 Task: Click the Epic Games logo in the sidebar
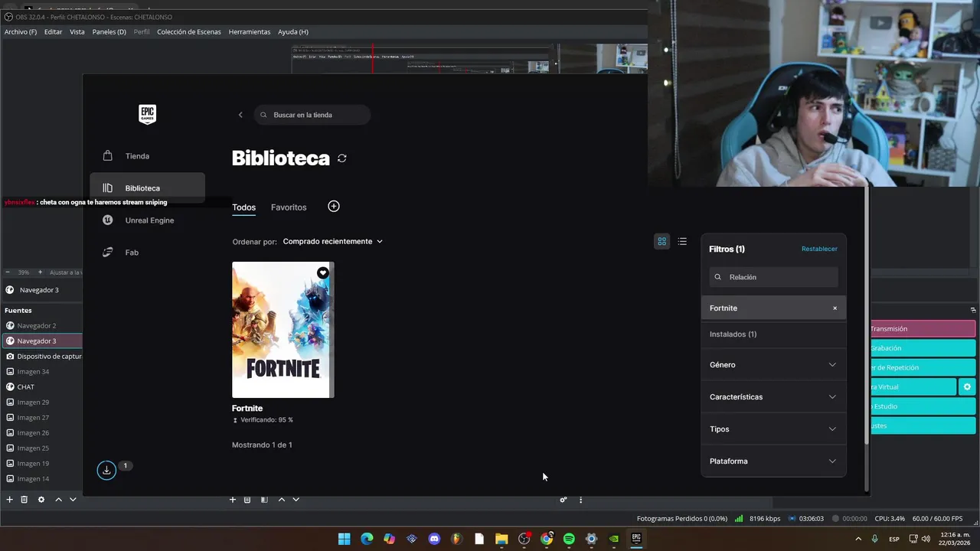(147, 115)
